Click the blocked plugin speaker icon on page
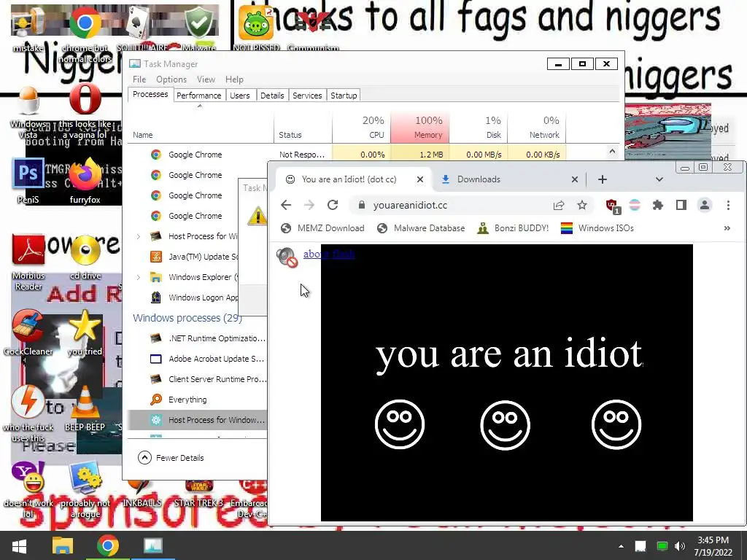This screenshot has width=747, height=560. point(287,257)
